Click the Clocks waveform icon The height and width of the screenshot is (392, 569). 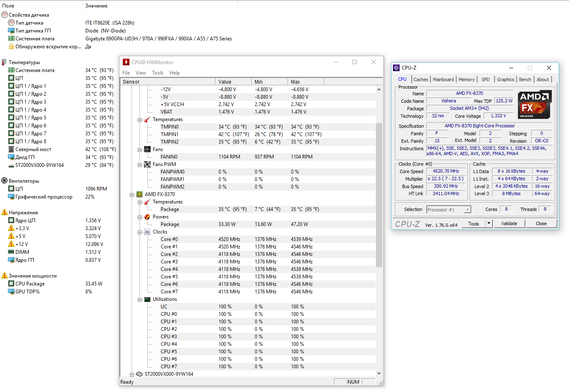[147, 232]
